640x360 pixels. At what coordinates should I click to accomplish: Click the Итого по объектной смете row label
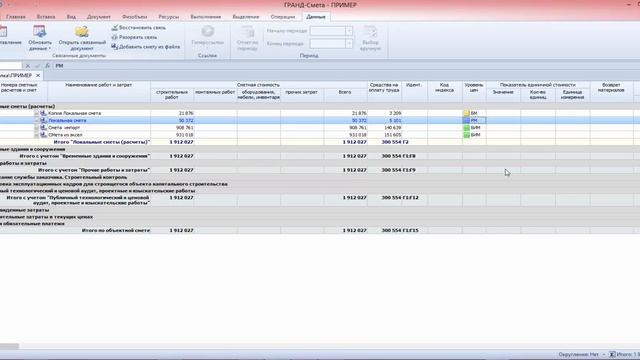coord(116,231)
